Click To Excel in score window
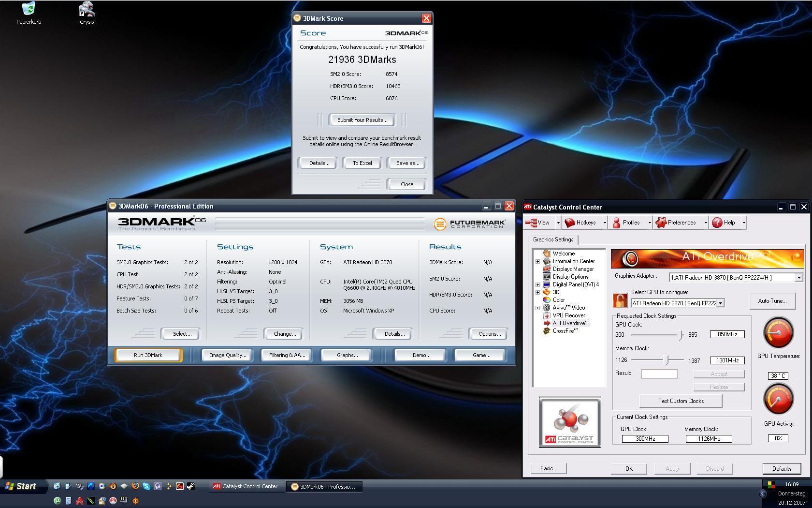Image resolution: width=812 pixels, height=508 pixels. 362,163
